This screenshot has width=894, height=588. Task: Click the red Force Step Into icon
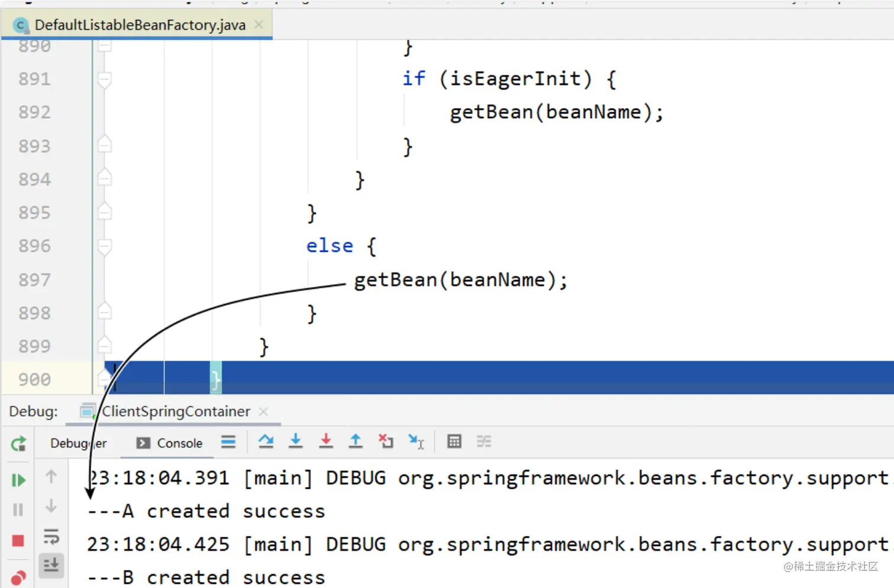click(x=326, y=441)
